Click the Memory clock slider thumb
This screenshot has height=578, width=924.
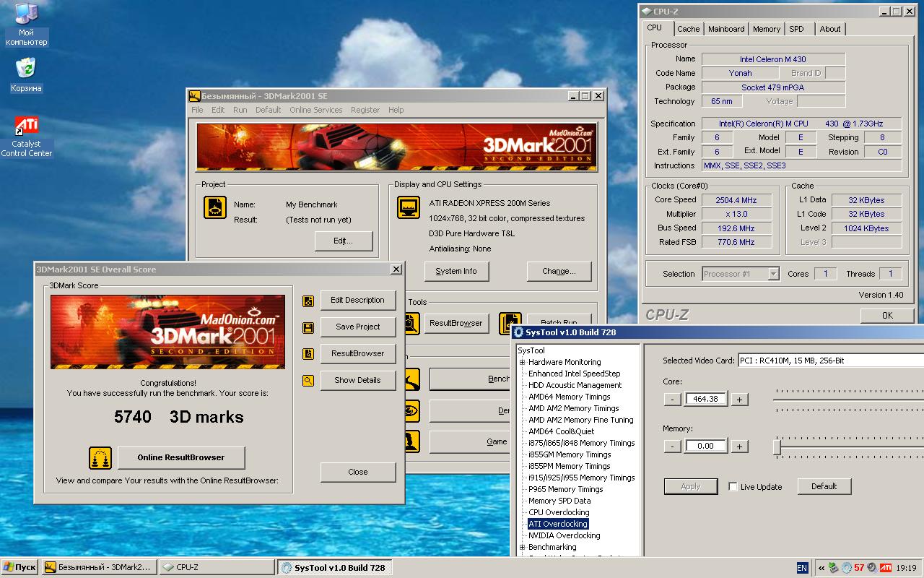[x=777, y=448]
